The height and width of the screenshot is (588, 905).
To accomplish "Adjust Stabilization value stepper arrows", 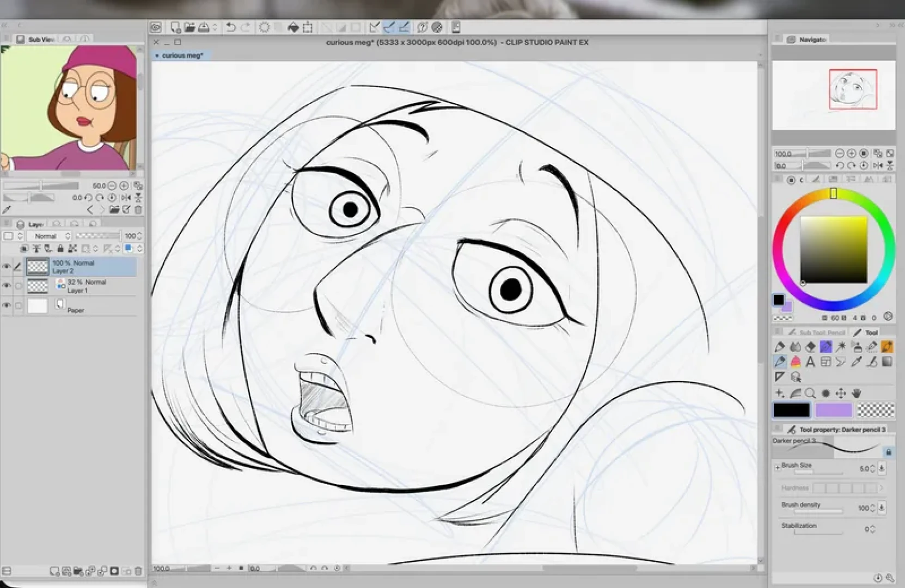I will (x=873, y=529).
